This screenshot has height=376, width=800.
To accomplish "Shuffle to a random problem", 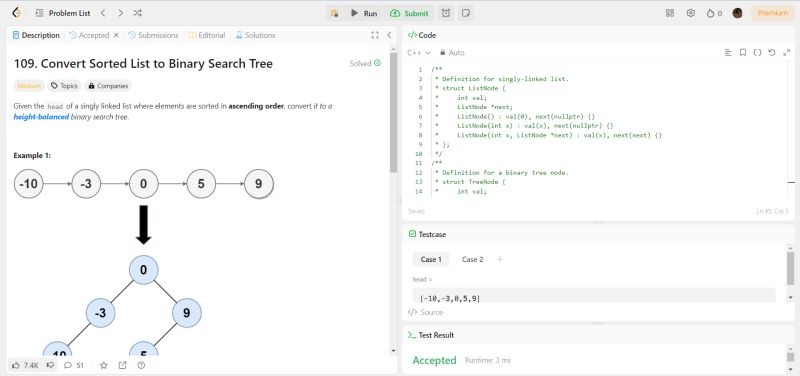I will (x=137, y=13).
